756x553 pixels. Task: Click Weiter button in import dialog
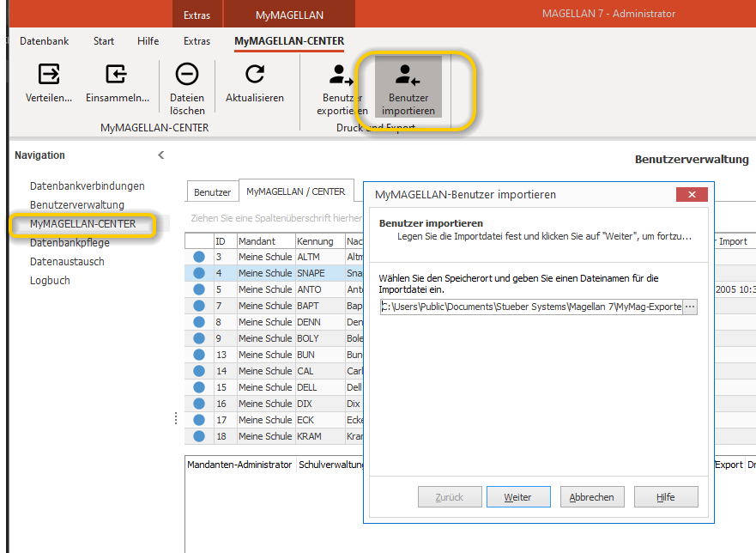[x=518, y=497]
